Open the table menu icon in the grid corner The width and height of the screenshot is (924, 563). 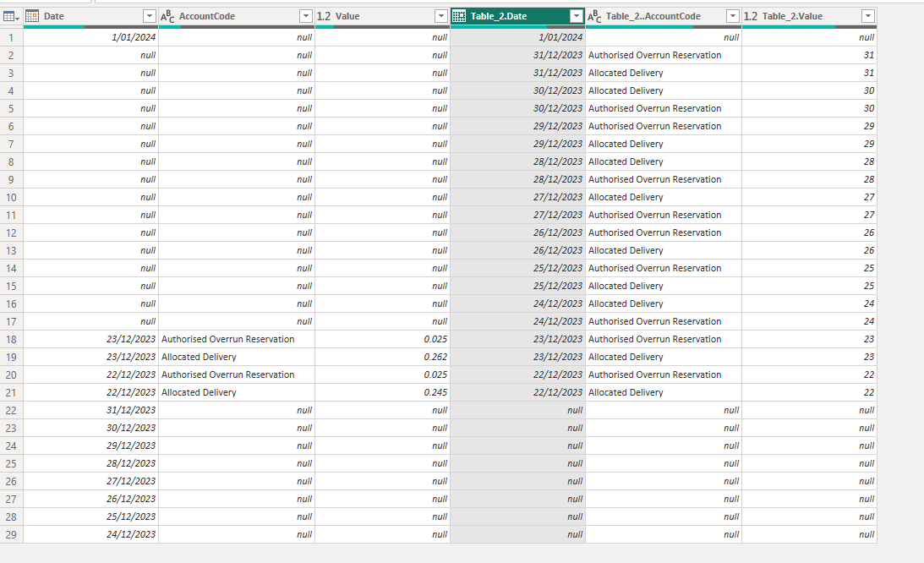click(11, 17)
